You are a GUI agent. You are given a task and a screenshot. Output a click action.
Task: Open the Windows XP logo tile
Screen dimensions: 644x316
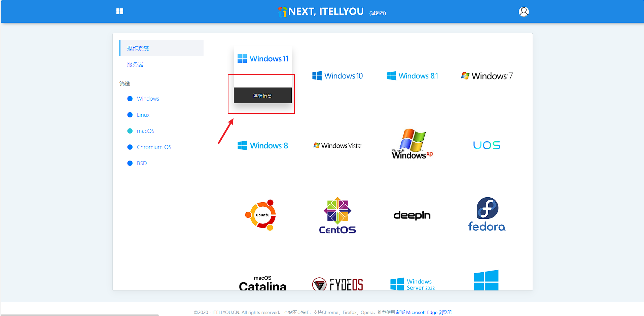tap(412, 145)
